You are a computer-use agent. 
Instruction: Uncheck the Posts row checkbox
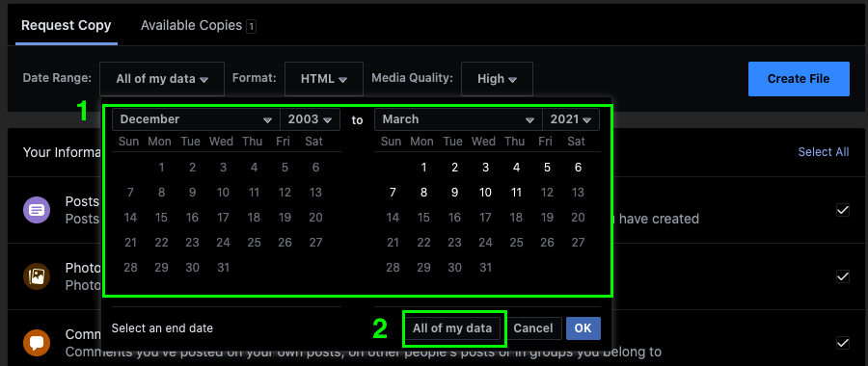[843, 210]
